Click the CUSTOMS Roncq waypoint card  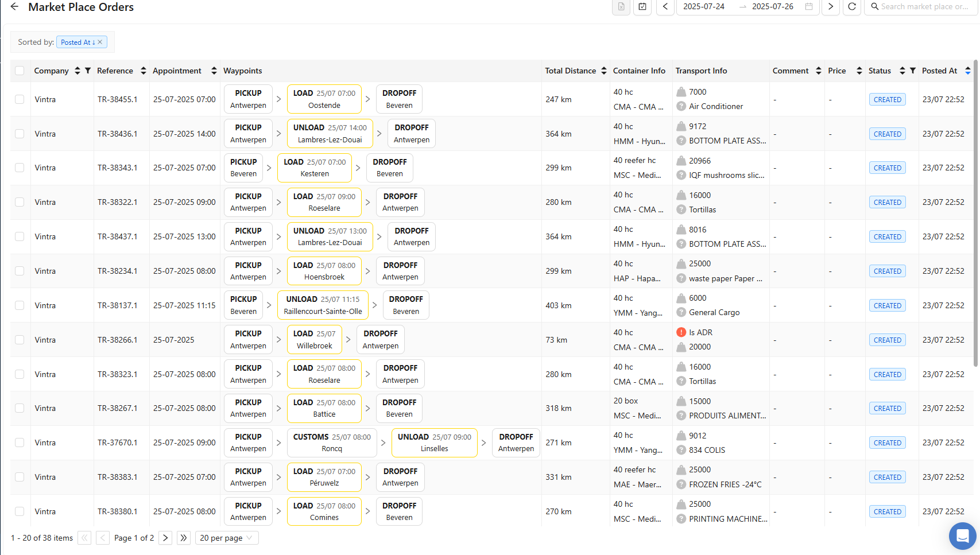332,443
